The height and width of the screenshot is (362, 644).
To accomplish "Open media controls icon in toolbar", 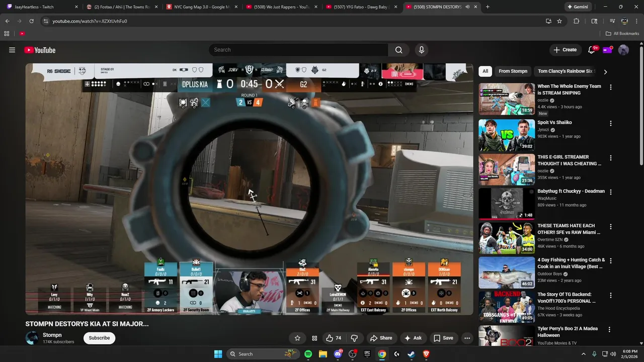I will click(612, 21).
